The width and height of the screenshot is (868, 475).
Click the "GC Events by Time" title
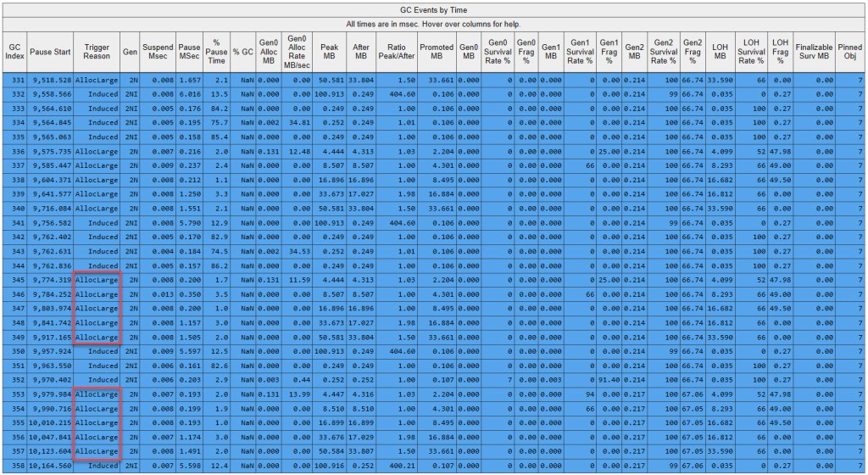tap(433, 8)
